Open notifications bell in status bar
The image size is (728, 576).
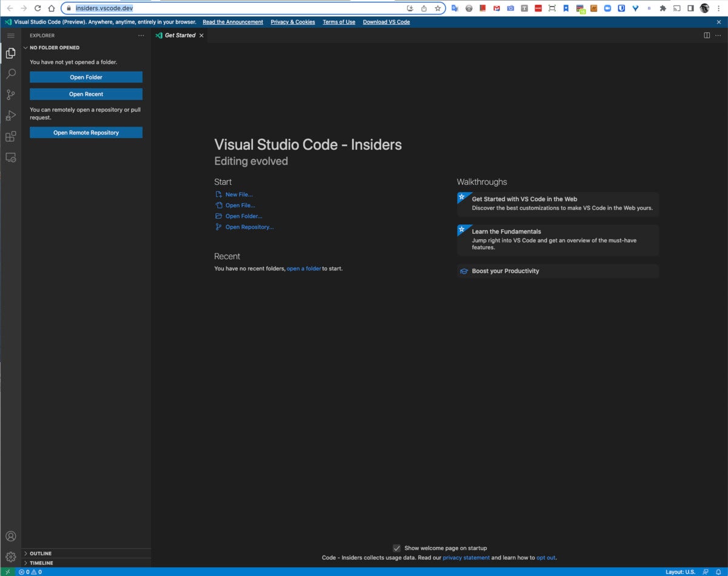[718, 572]
